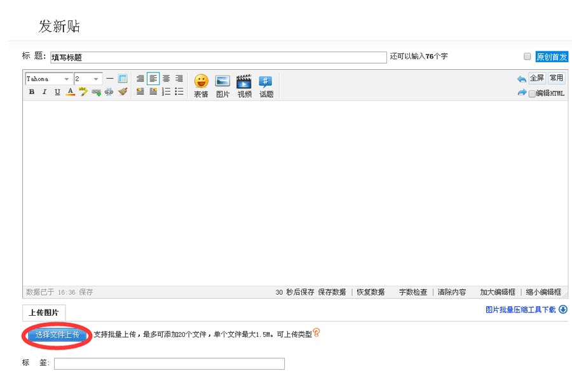The image size is (572, 392).
Task: Select the 上传图片 tab
Action: point(44,313)
